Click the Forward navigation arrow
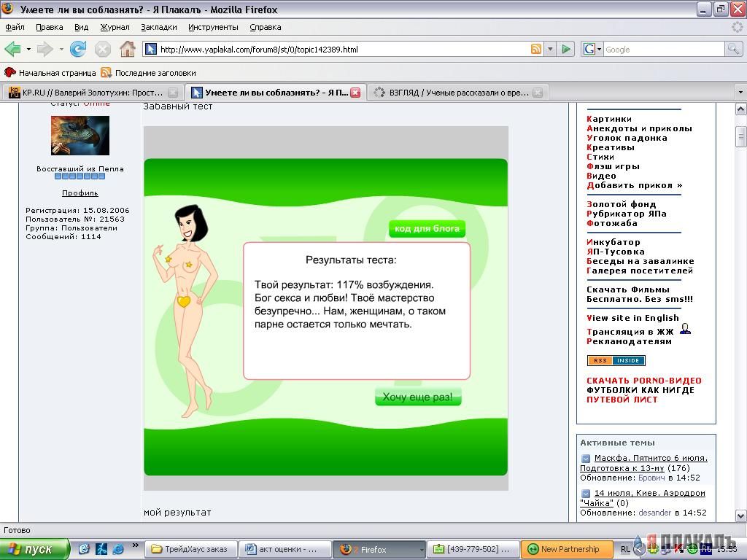Viewport: 747px width, 560px height. (x=44, y=49)
